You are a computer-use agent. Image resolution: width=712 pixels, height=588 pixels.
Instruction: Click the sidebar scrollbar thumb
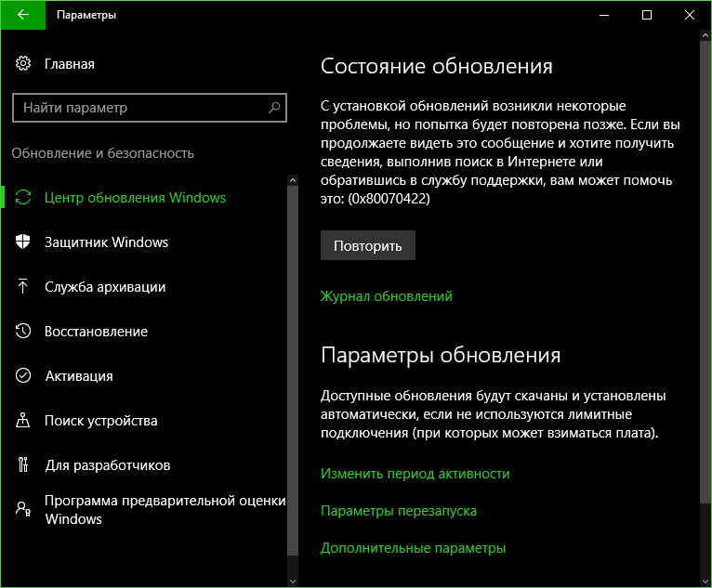tap(293, 371)
